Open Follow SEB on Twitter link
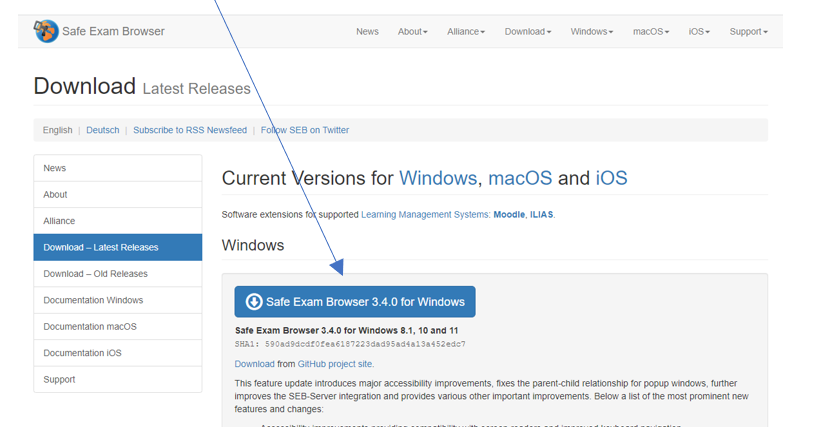Viewport: 825px width, 444px height. [305, 130]
